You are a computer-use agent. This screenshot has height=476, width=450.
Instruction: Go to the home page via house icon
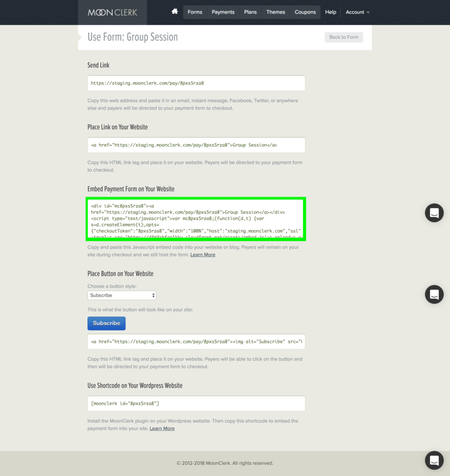(x=175, y=12)
